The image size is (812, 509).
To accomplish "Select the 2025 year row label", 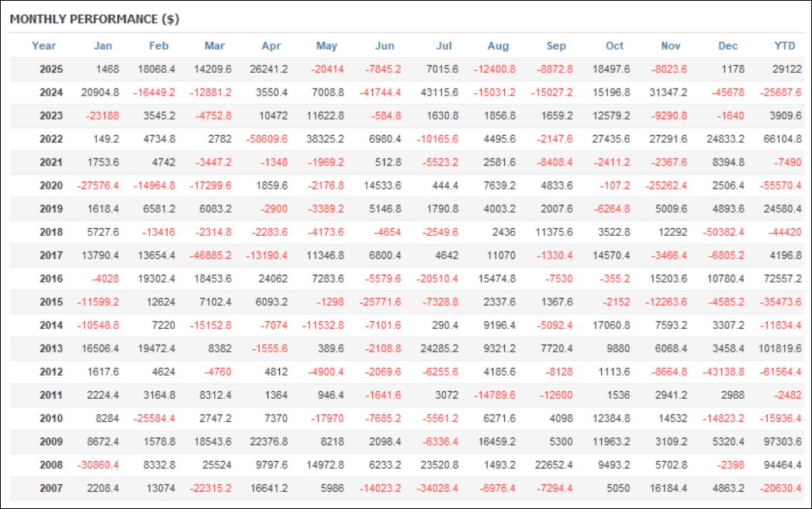I will [x=51, y=69].
